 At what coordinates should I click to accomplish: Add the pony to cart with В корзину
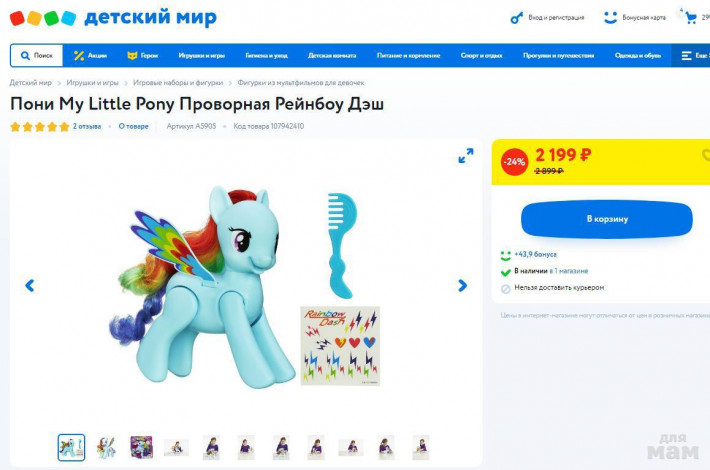(x=607, y=219)
